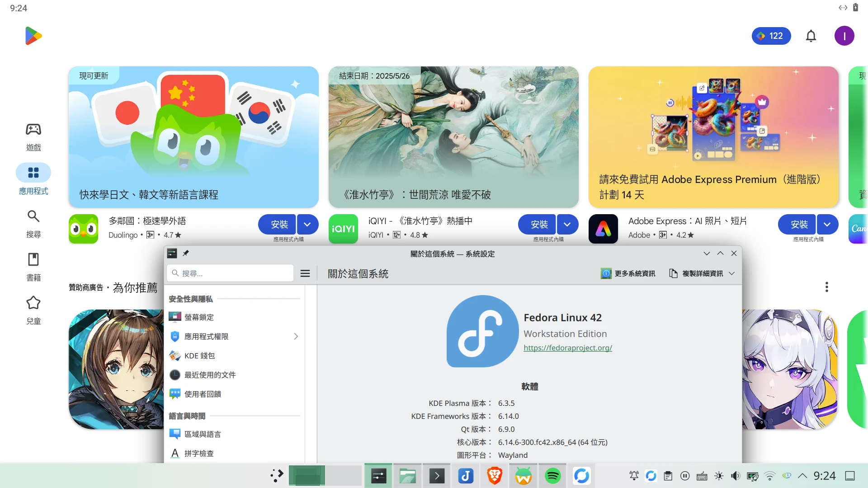Screen dimensions: 868x488
Task: Expand install options arrow for Adobe Express
Action: 827,225
